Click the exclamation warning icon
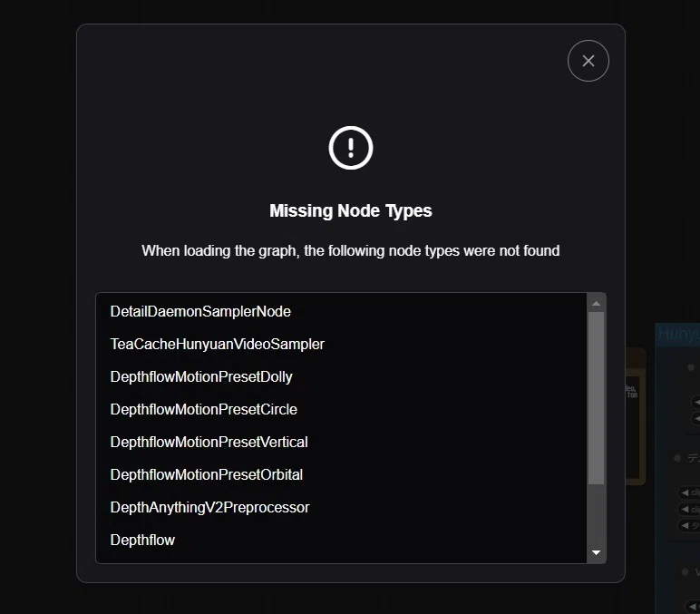 coord(350,148)
